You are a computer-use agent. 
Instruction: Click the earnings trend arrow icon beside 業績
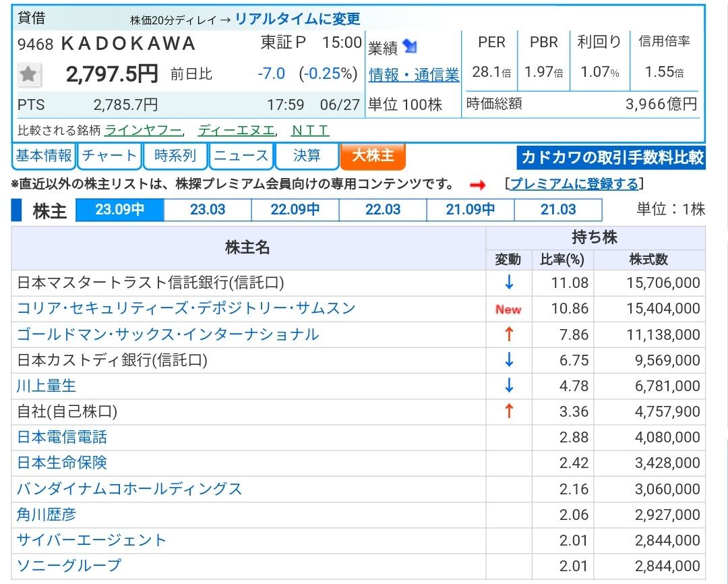410,46
